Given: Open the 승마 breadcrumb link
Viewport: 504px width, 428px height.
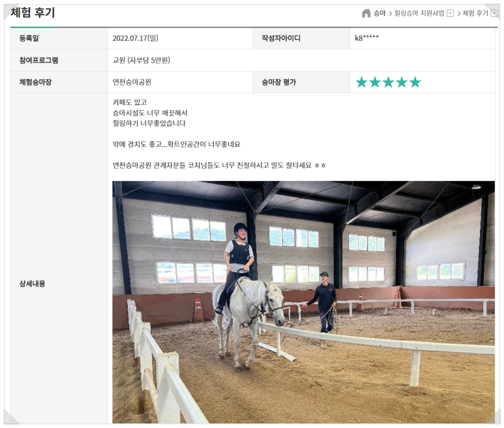Looking at the screenshot, I should (379, 13).
